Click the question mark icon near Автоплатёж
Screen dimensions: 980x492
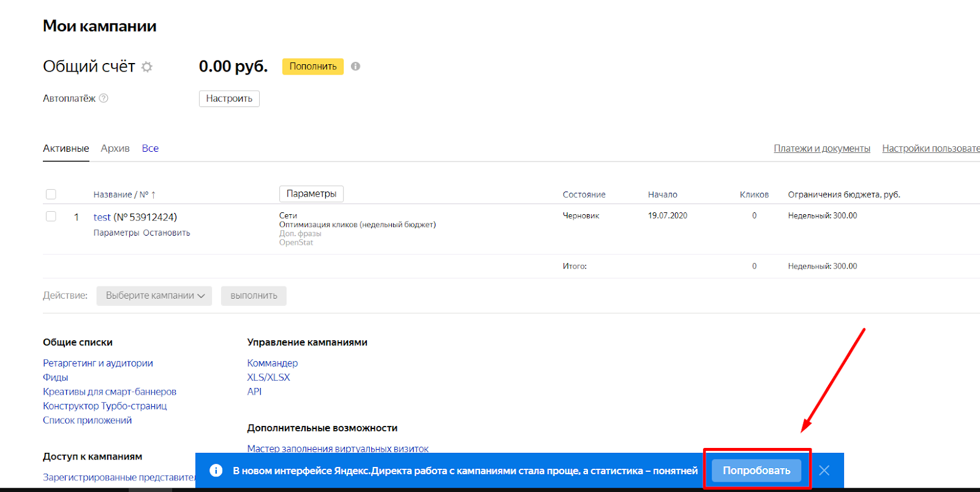(104, 98)
